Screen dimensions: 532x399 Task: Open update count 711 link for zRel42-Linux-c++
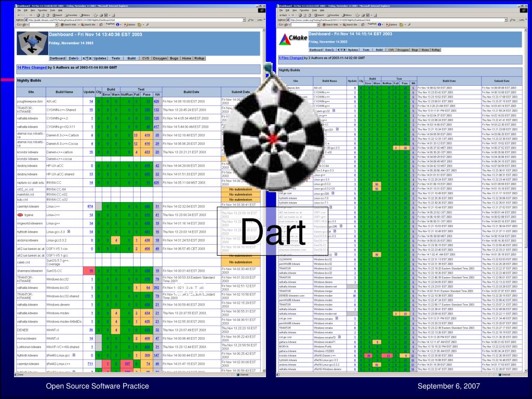(x=90, y=364)
